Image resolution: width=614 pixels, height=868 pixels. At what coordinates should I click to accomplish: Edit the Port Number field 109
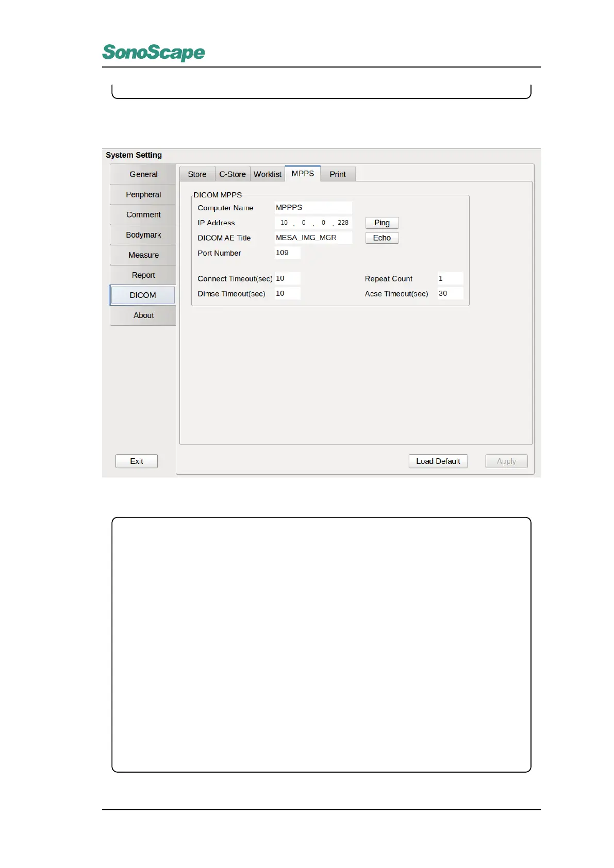287,253
